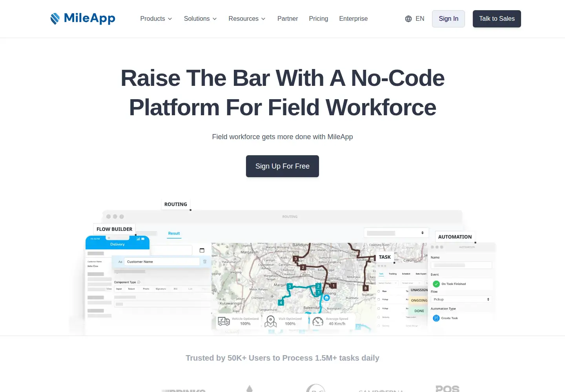
Task: Click the Sign In button
Action: [448, 19]
